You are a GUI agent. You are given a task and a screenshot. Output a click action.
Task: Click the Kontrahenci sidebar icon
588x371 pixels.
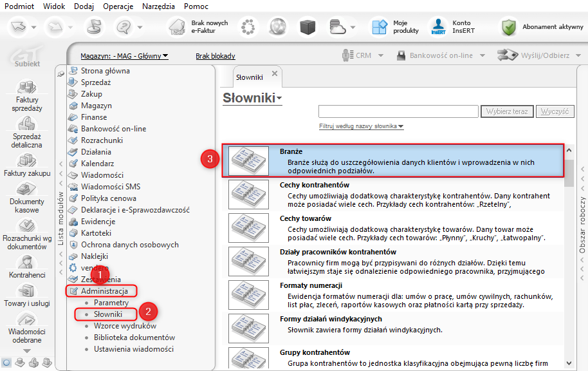point(26,262)
